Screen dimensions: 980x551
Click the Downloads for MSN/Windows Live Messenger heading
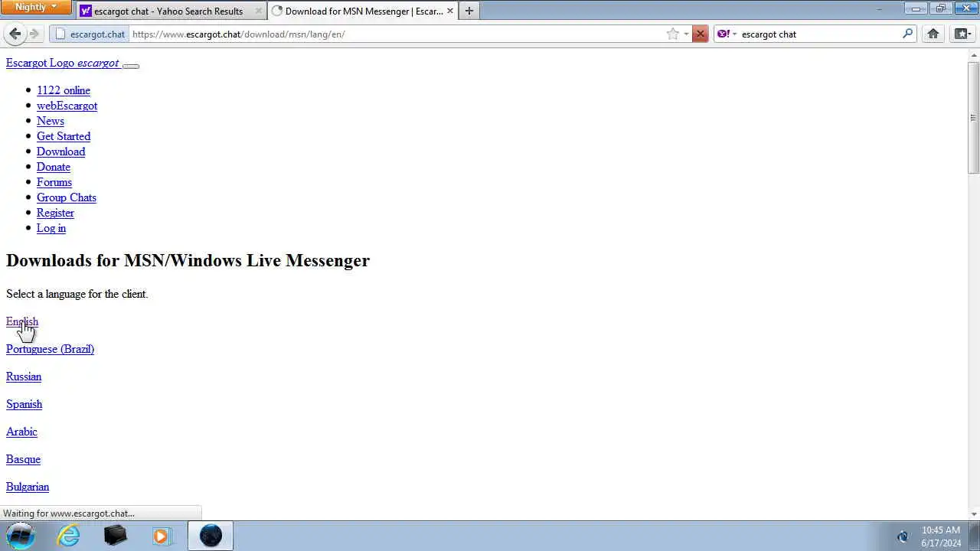pyautogui.click(x=188, y=260)
